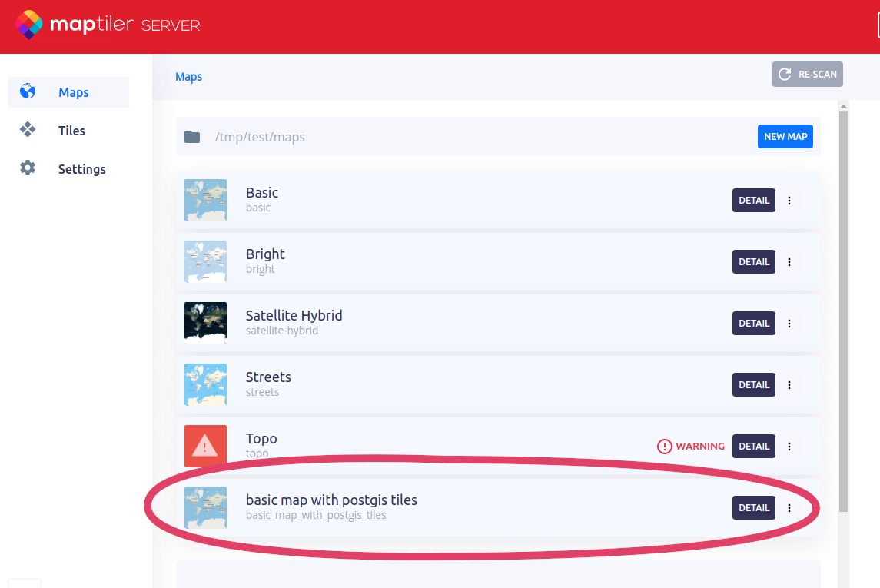The height and width of the screenshot is (588, 880).
Task: Click the gear icon for Settings
Action: pos(28,168)
